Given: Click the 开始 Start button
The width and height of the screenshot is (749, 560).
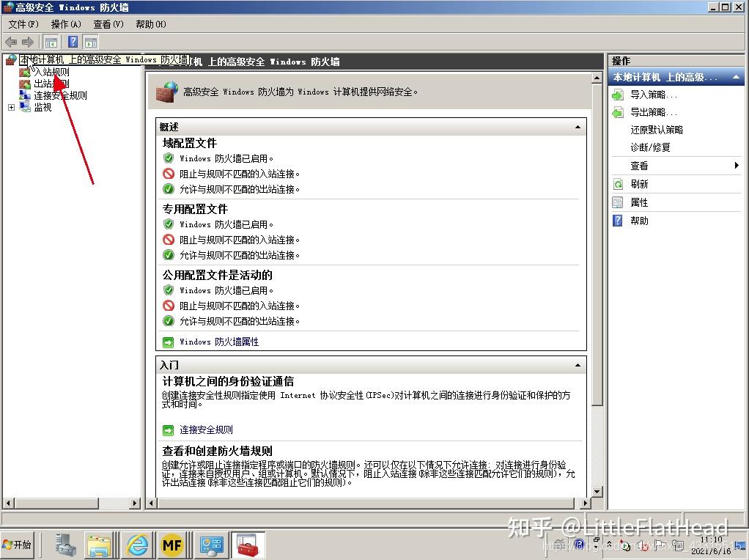Looking at the screenshot, I should click(x=17, y=545).
